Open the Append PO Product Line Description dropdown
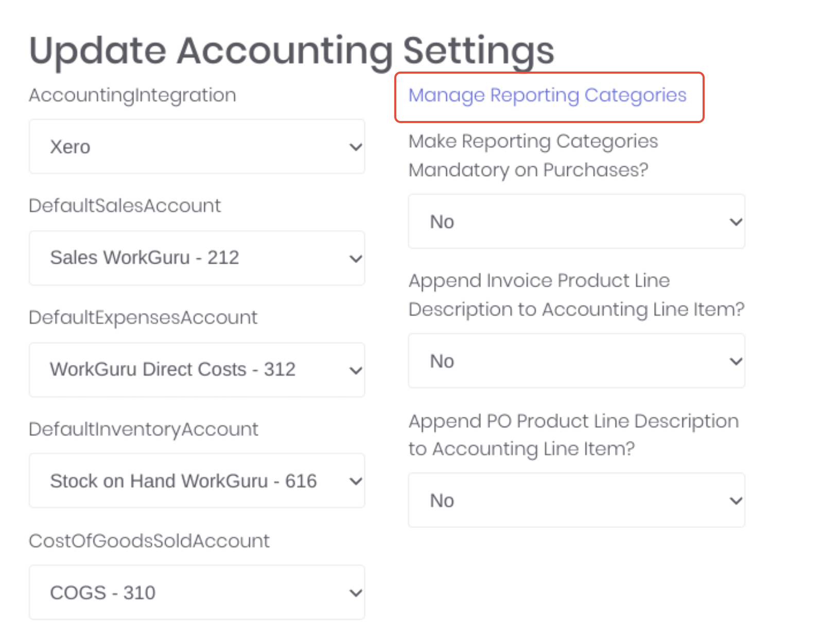This screenshot has width=840, height=628. [576, 500]
